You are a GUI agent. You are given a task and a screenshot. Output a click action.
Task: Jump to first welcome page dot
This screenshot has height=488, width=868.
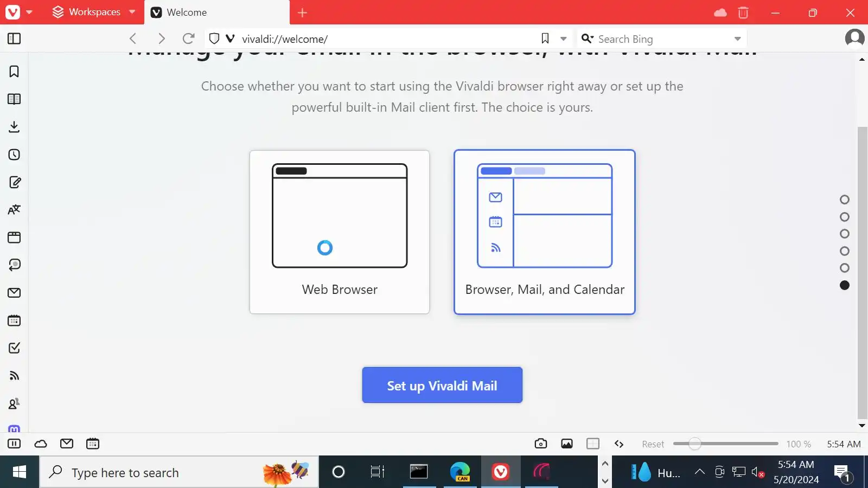(845, 200)
